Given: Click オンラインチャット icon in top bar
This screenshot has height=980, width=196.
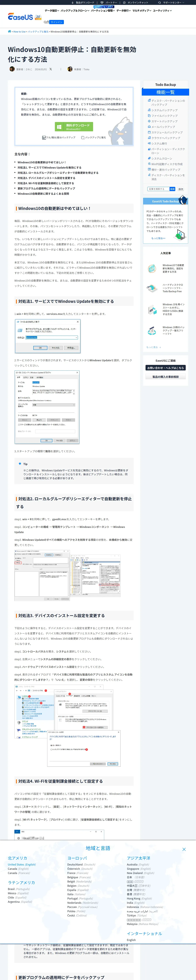Looking at the screenshot, I should [124, 2].
